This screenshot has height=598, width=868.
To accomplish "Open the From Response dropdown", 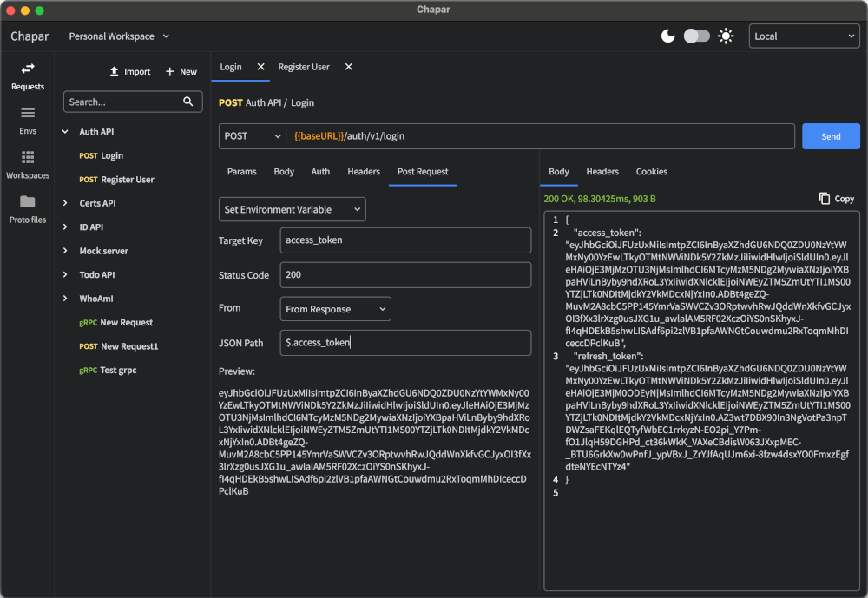I will (335, 309).
